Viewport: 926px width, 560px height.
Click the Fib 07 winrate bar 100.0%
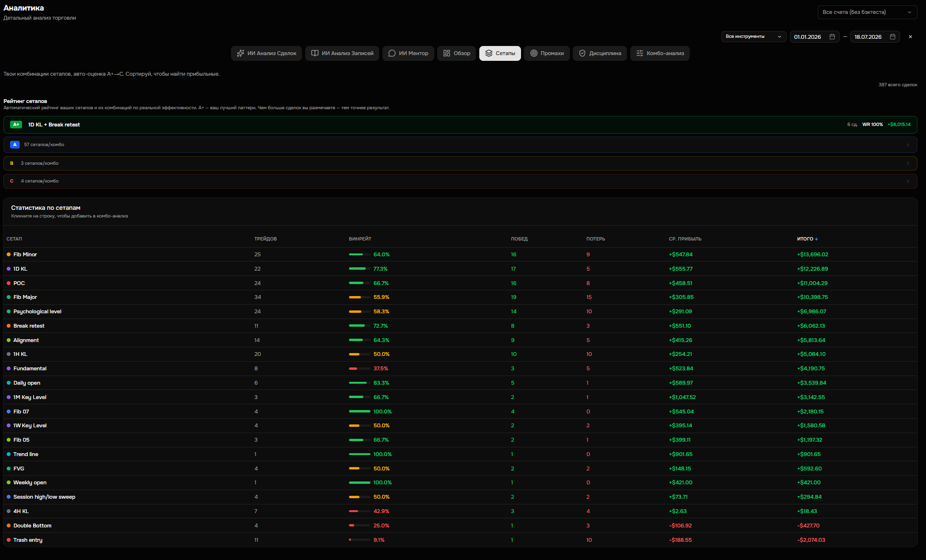click(x=359, y=411)
